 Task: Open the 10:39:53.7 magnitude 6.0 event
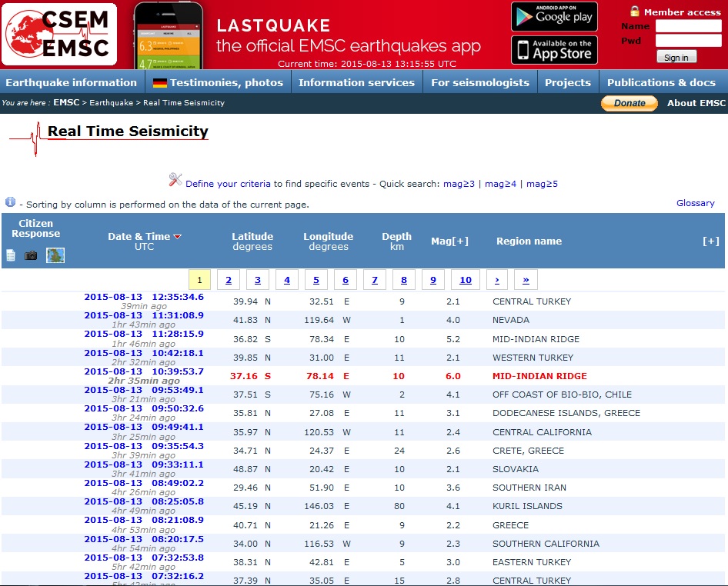[x=144, y=371]
